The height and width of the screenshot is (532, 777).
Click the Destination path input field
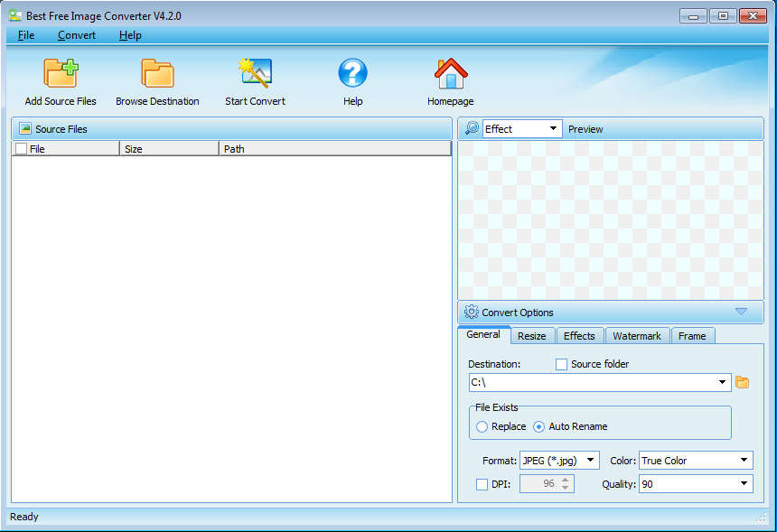(592, 382)
